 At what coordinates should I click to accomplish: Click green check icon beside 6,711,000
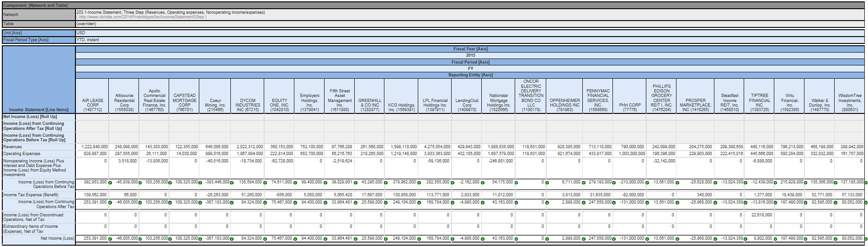583,183
